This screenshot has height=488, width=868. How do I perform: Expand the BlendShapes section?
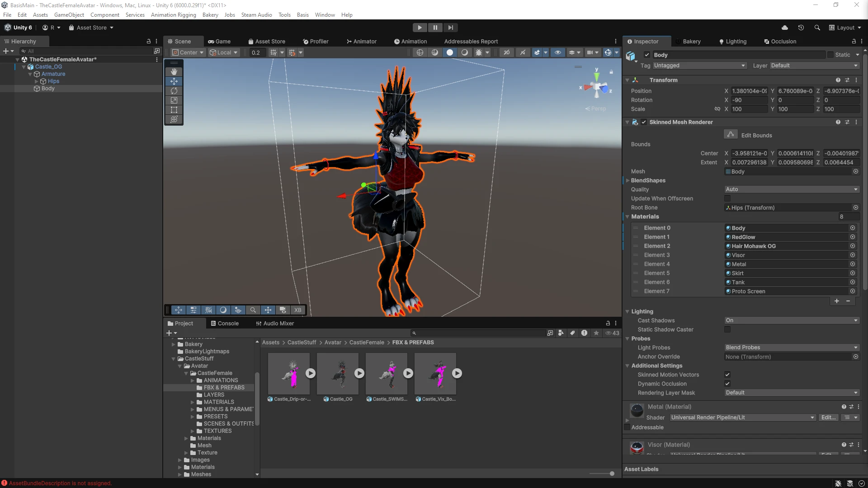[x=627, y=180]
